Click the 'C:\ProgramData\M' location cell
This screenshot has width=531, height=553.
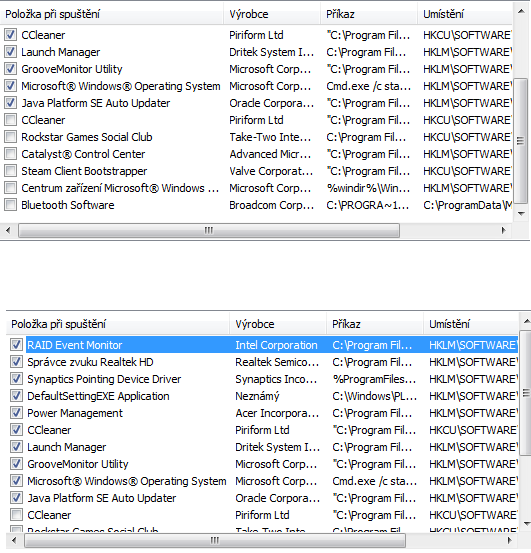coord(468,205)
